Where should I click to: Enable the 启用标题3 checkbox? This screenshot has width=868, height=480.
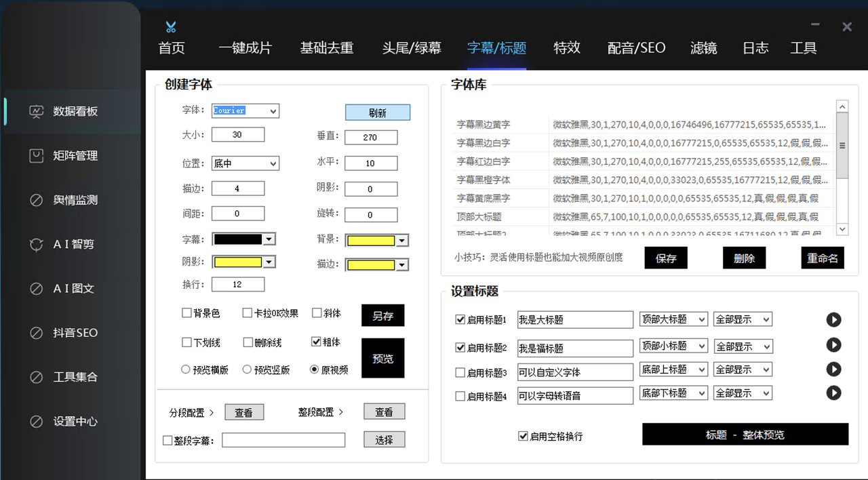(x=460, y=373)
